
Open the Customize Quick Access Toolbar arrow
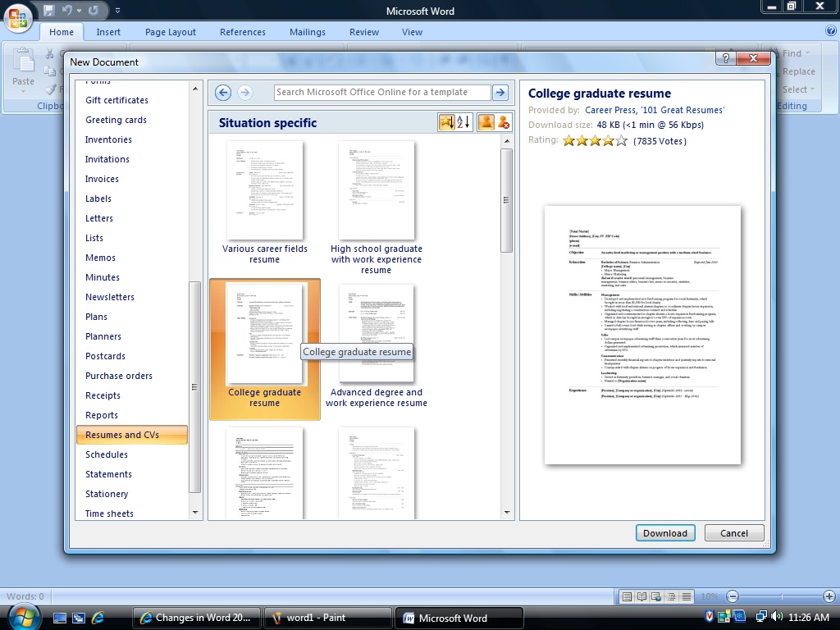tap(118, 11)
